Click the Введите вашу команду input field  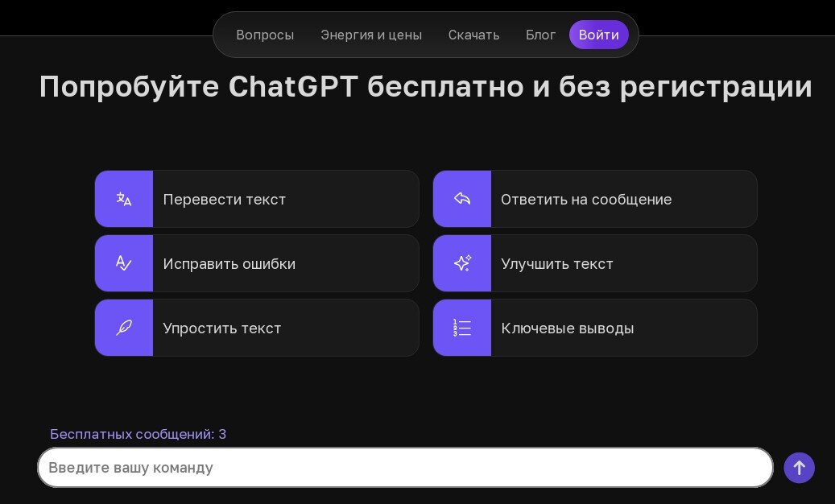click(x=404, y=467)
